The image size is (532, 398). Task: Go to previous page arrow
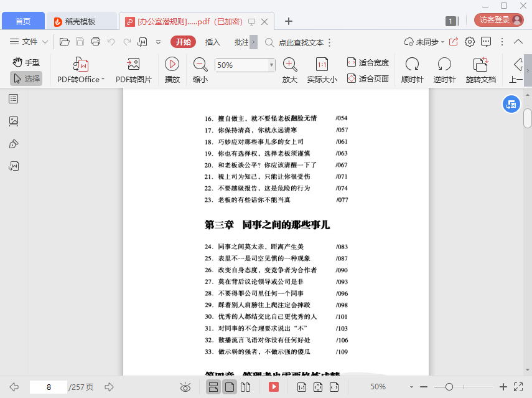pyautogui.click(x=14, y=387)
